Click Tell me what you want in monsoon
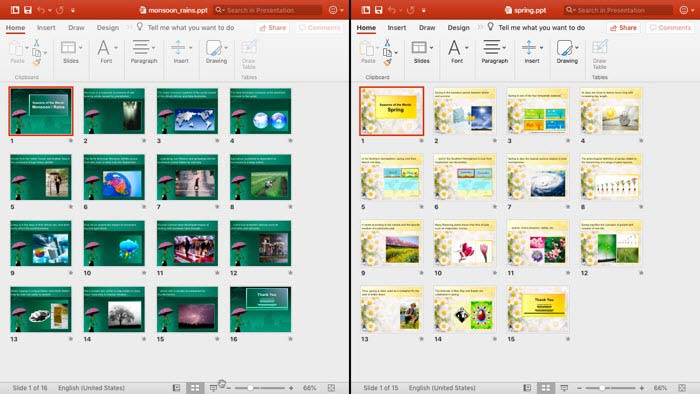The width and height of the screenshot is (700, 394). pyautogui.click(x=191, y=27)
